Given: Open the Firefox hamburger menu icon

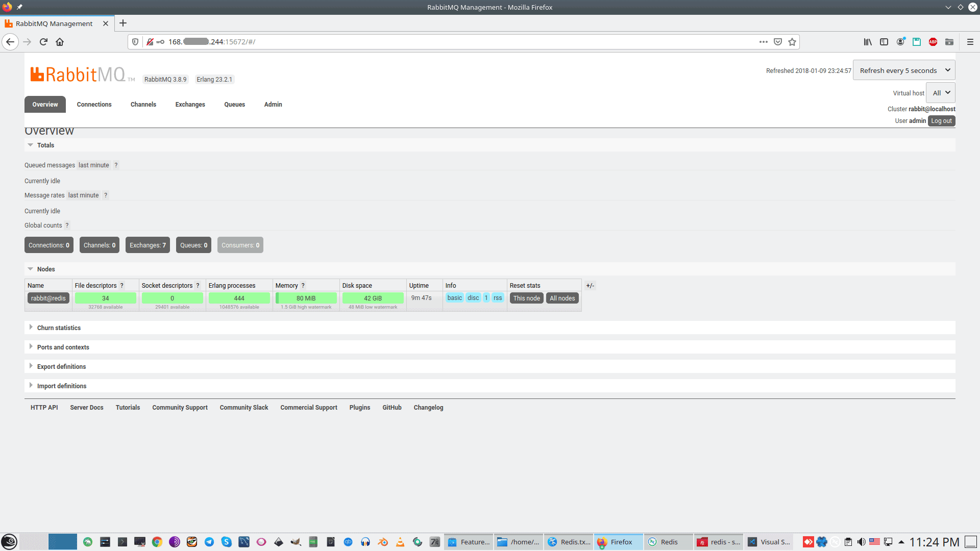Looking at the screenshot, I should point(970,42).
